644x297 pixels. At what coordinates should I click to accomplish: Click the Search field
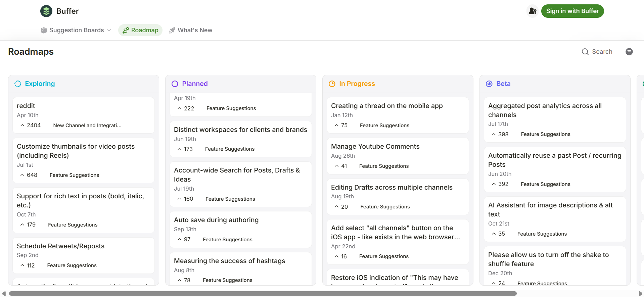597,52
